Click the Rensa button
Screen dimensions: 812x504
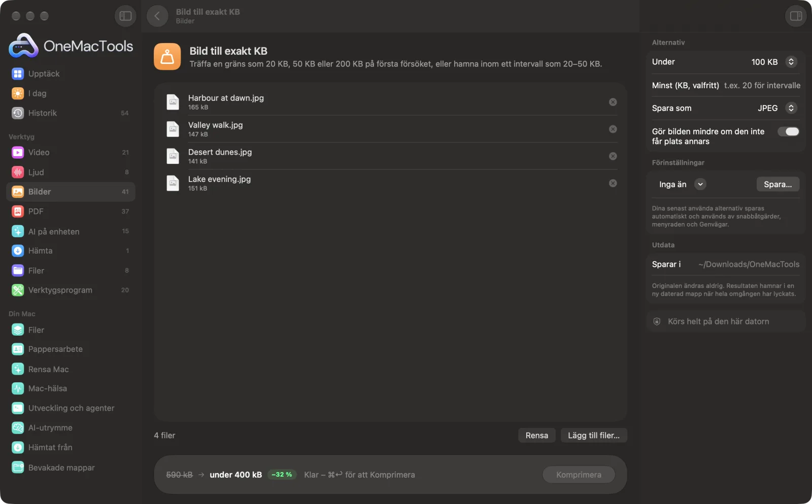(x=536, y=436)
